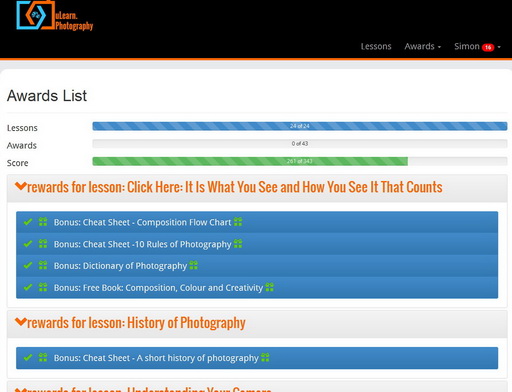Click the Awards List page heading

tap(47, 96)
